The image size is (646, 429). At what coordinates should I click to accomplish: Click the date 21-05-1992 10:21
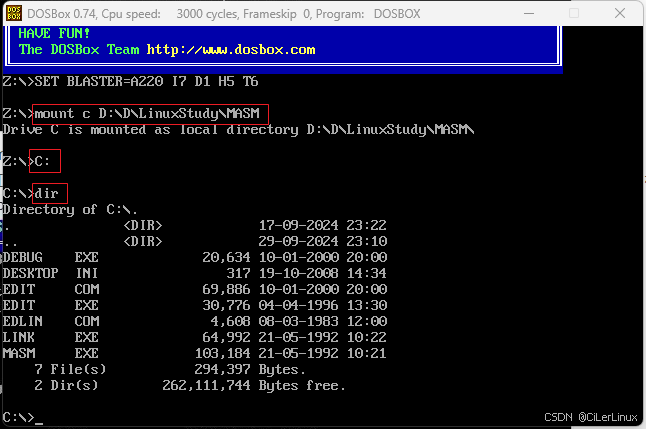click(x=323, y=353)
